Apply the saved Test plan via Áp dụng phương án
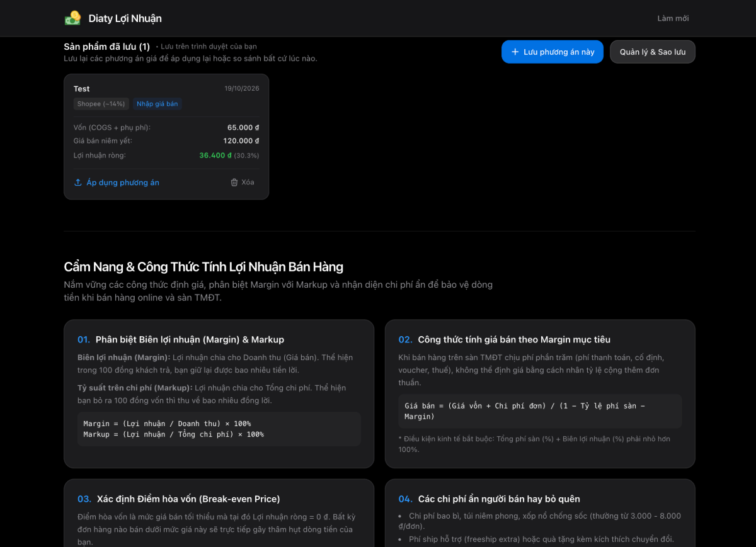 [117, 183]
